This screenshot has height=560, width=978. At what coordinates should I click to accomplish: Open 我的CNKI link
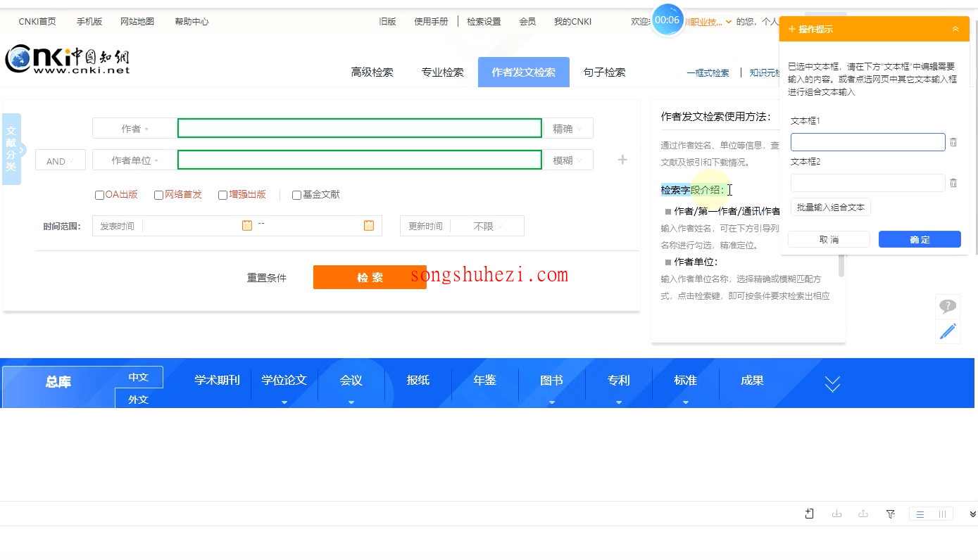click(x=572, y=22)
